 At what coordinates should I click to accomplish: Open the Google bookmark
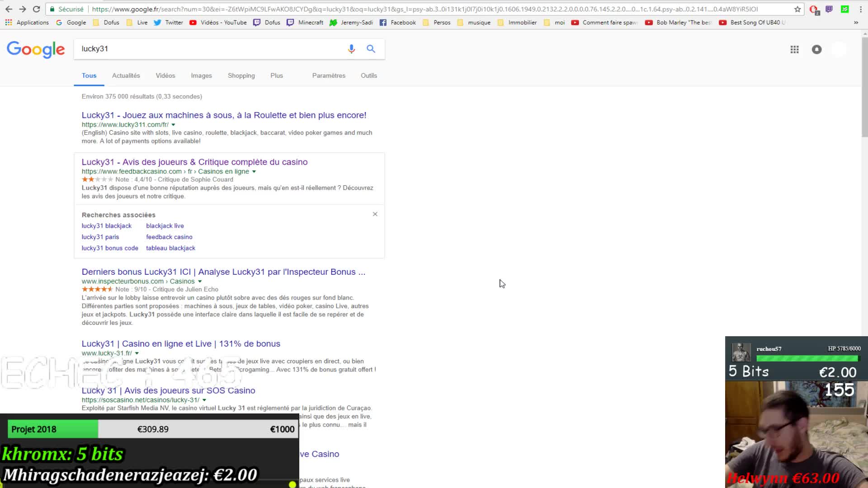(x=71, y=23)
